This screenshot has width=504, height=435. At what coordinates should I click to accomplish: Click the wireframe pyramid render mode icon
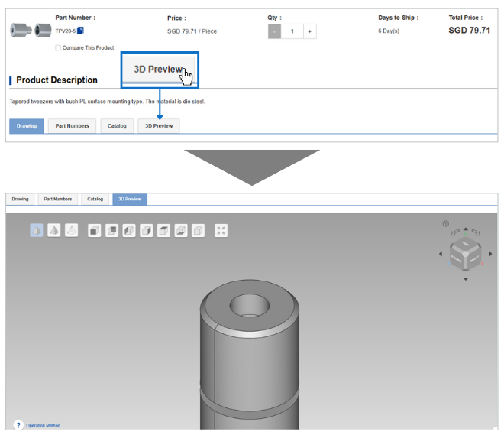pyautogui.click(x=71, y=230)
